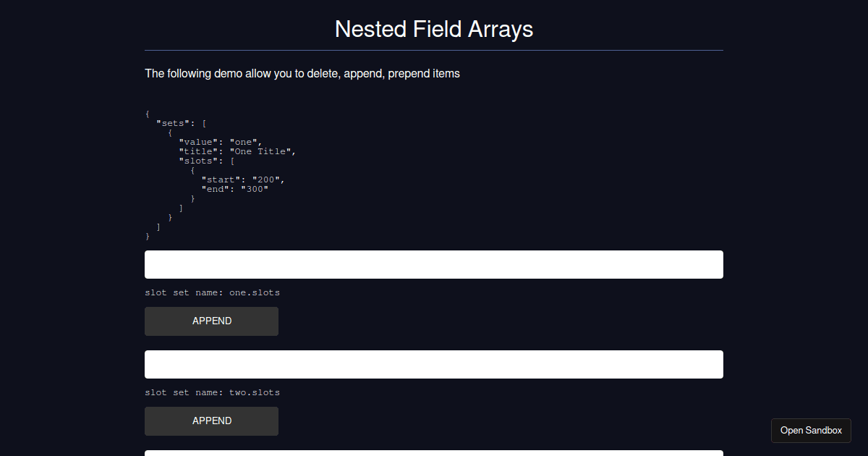Click the demo description sentence
This screenshot has width=868, height=456.
point(302,73)
